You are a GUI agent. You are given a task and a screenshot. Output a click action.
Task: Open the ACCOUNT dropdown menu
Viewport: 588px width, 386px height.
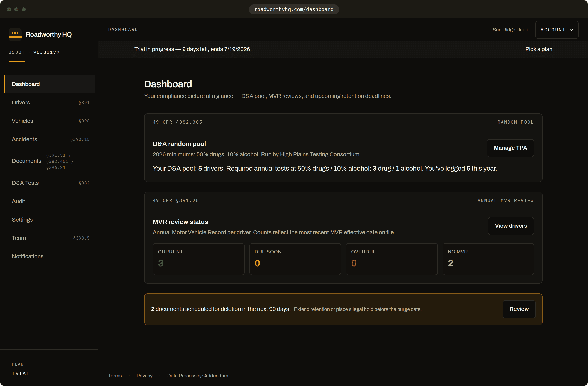(557, 30)
